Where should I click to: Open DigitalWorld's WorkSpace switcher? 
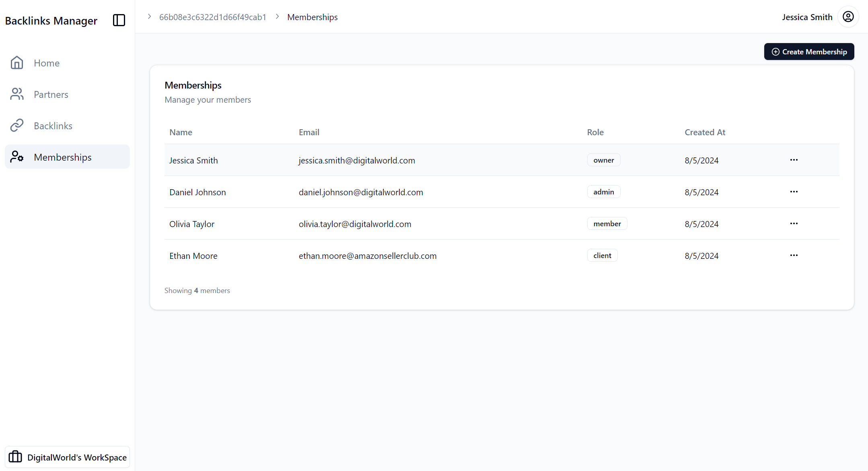[x=76, y=457]
